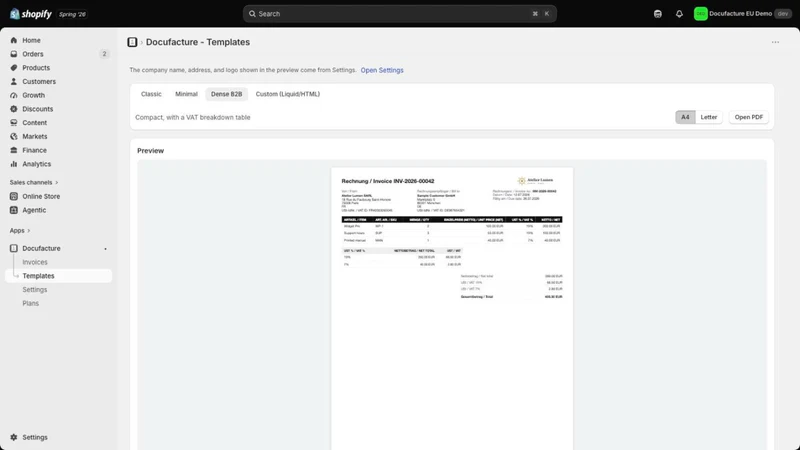Click the search field in top bar
800x450 pixels.
[399, 14]
